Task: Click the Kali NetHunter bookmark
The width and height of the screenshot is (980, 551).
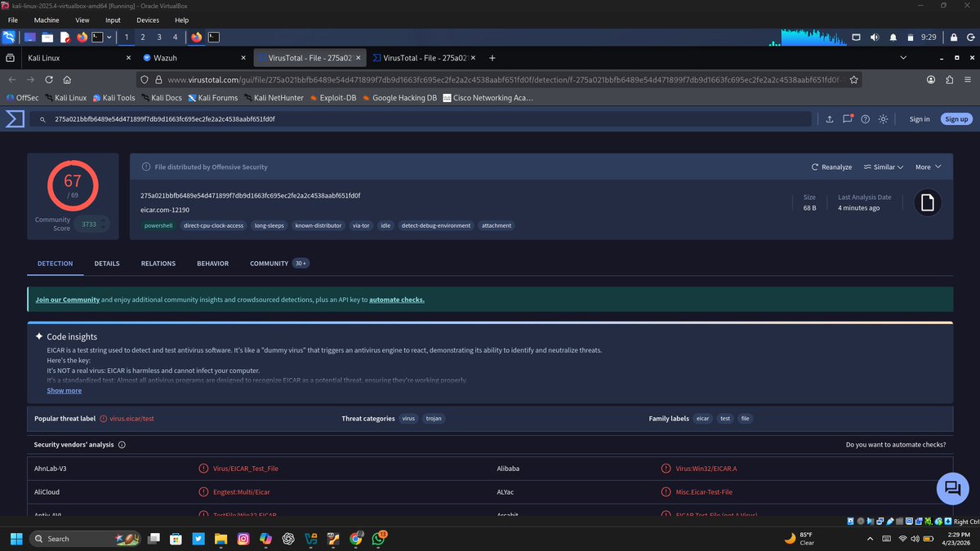Action: pos(273,98)
